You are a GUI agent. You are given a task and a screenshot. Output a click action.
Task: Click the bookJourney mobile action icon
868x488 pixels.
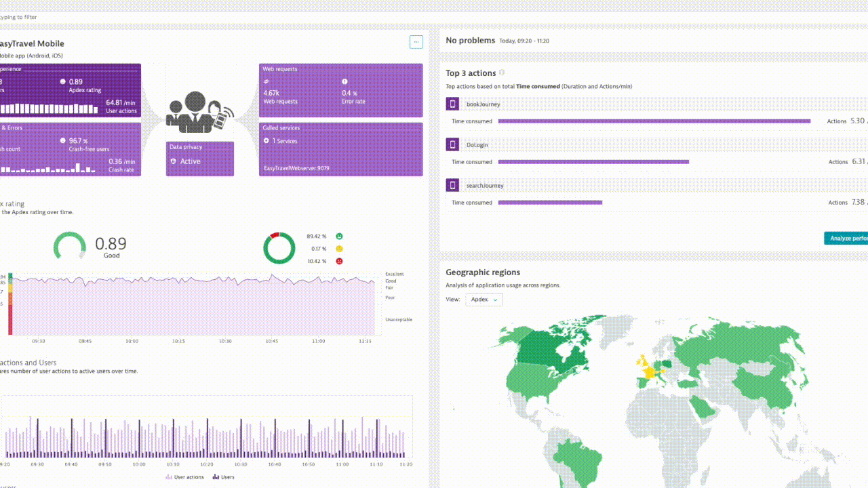coord(452,104)
